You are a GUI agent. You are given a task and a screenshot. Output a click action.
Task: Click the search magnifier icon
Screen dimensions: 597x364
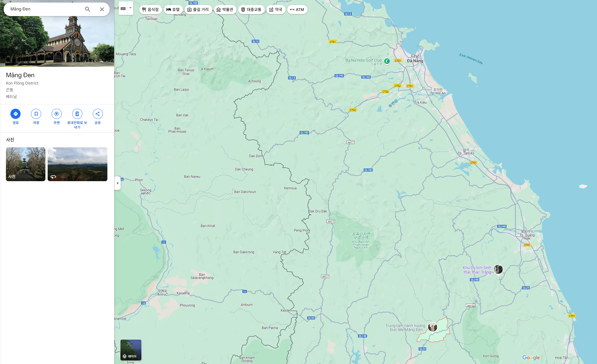tap(87, 9)
